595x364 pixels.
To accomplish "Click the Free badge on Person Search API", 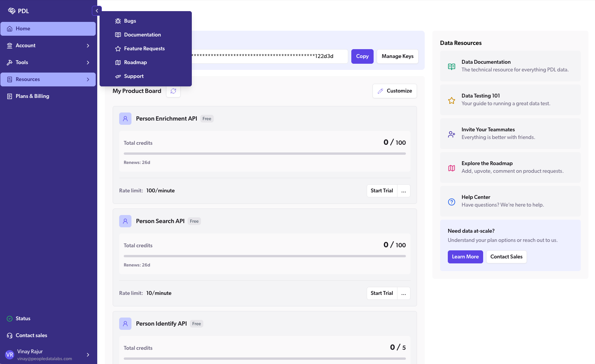I will coord(194,222).
